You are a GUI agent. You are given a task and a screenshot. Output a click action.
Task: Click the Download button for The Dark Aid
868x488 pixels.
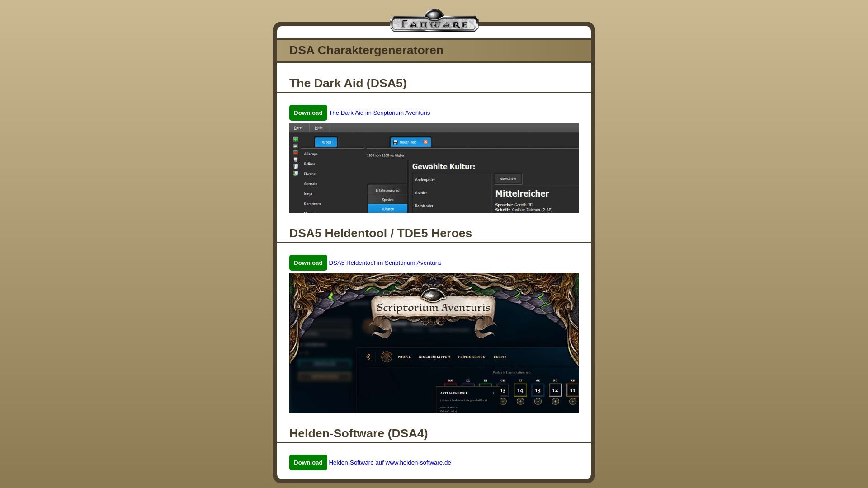point(308,113)
